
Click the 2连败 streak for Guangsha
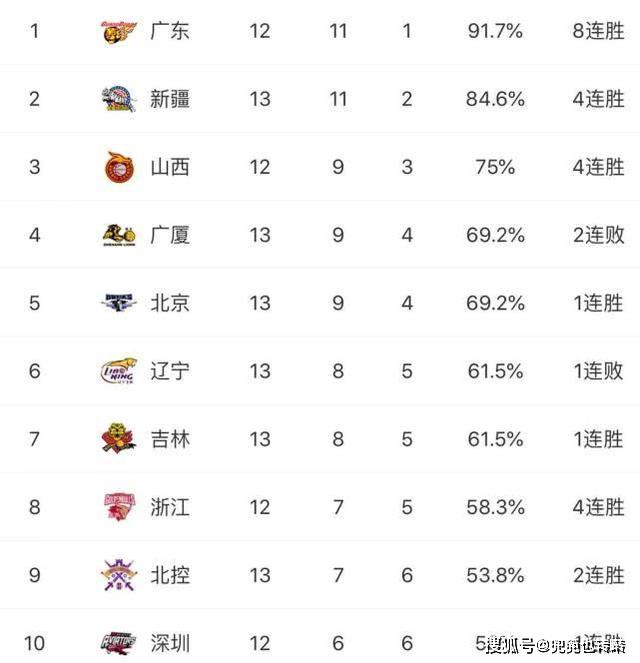click(x=598, y=235)
